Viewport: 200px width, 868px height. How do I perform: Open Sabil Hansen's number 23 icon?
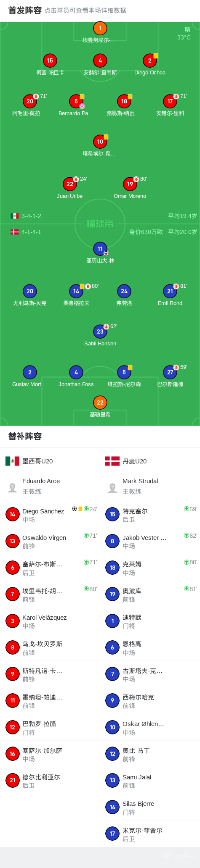100,331
